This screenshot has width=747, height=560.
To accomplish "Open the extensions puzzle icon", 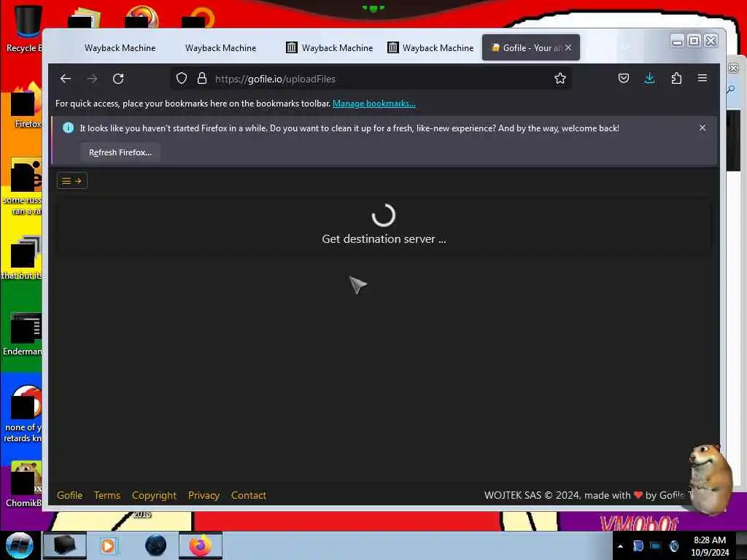I will [x=676, y=78].
